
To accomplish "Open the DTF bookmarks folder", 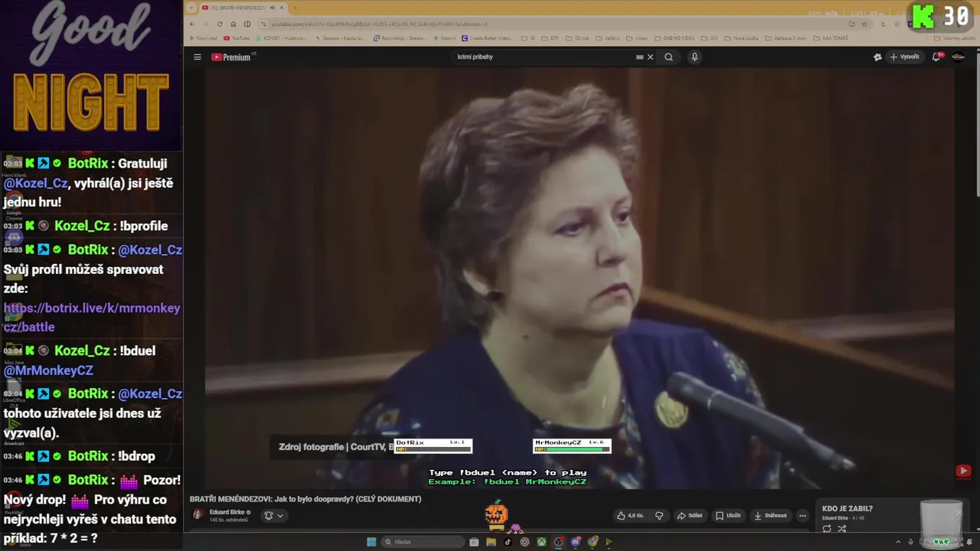I will click(550, 38).
